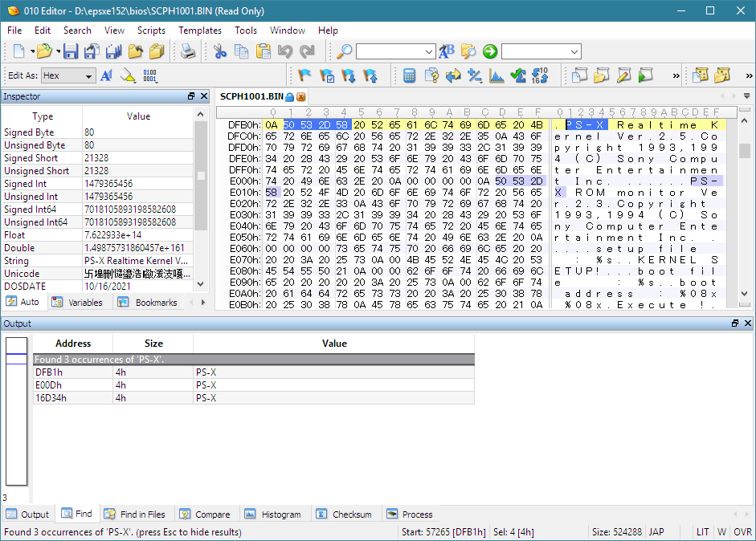The height and width of the screenshot is (541, 756).
Task: Click the Find in Files folder icon
Action: pyautogui.click(x=468, y=51)
